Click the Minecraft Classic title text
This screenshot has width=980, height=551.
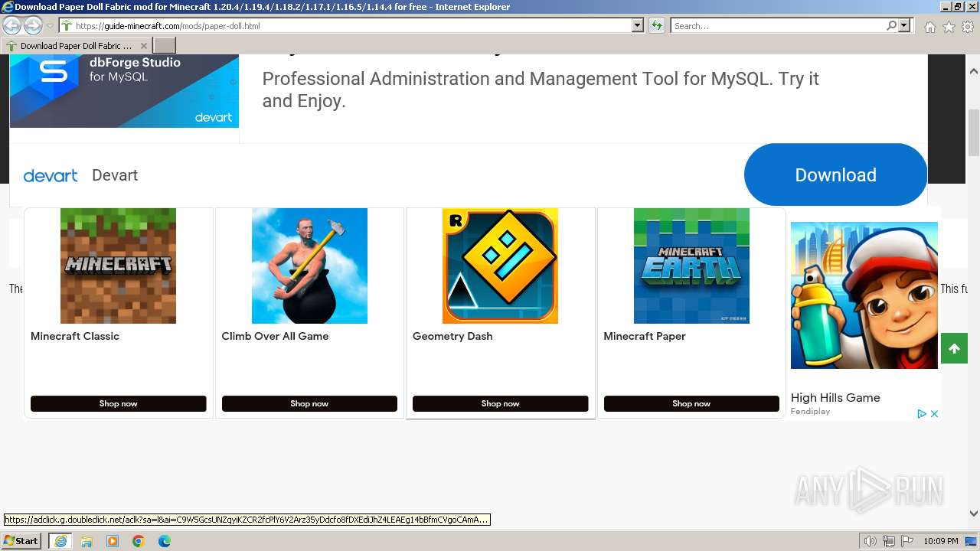[75, 336]
